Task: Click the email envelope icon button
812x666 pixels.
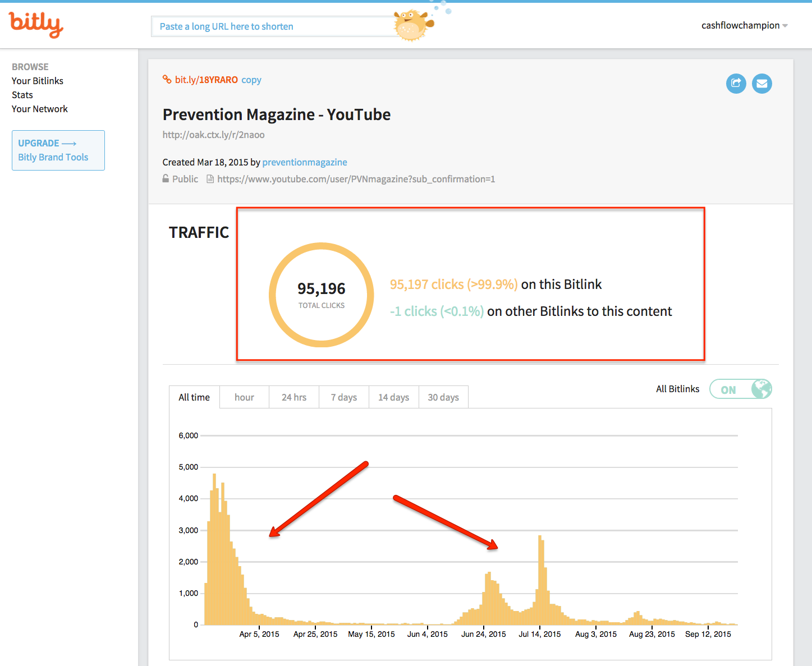Action: 761,84
